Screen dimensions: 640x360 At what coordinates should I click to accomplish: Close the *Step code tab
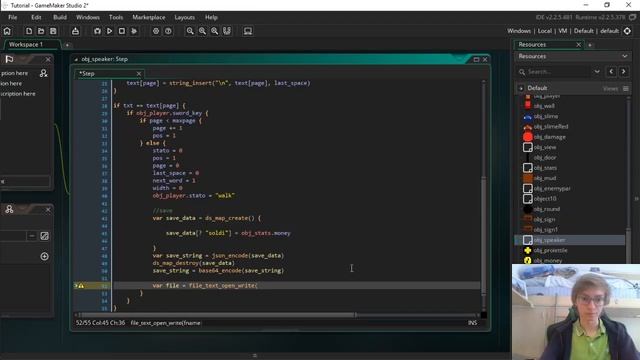click(x=139, y=74)
